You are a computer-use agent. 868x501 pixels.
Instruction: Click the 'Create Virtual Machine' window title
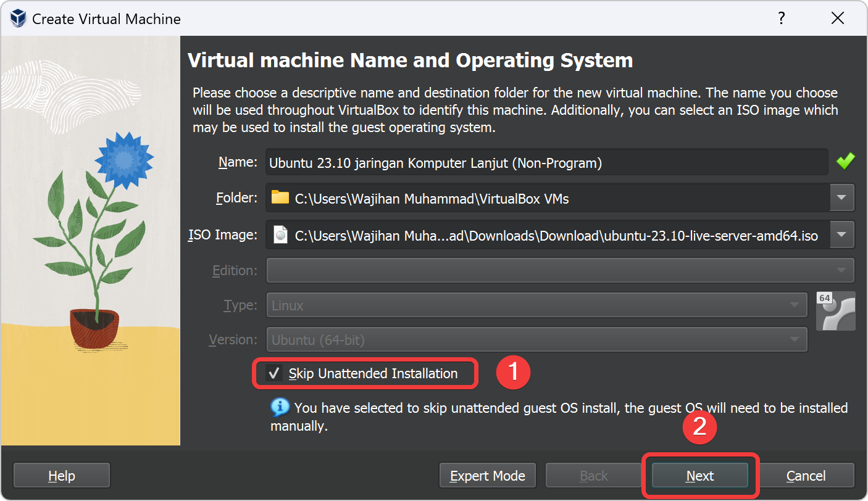click(x=106, y=19)
